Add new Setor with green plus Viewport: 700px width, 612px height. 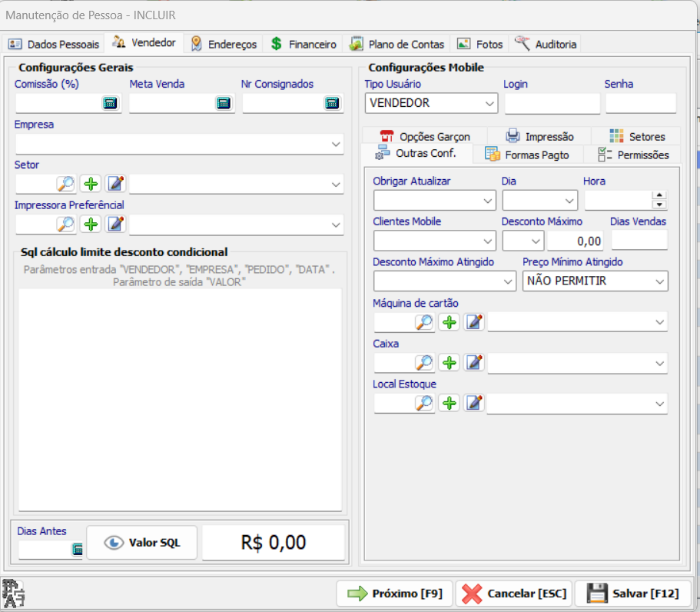point(91,184)
